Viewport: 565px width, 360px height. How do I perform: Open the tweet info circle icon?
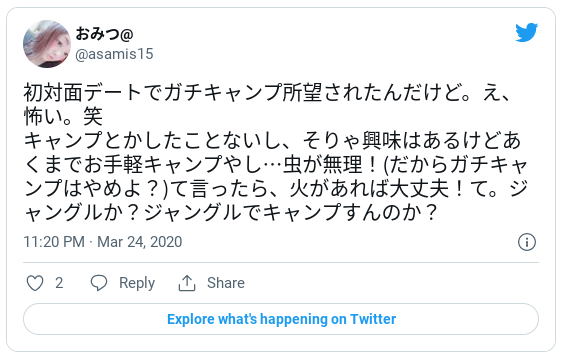click(x=527, y=242)
